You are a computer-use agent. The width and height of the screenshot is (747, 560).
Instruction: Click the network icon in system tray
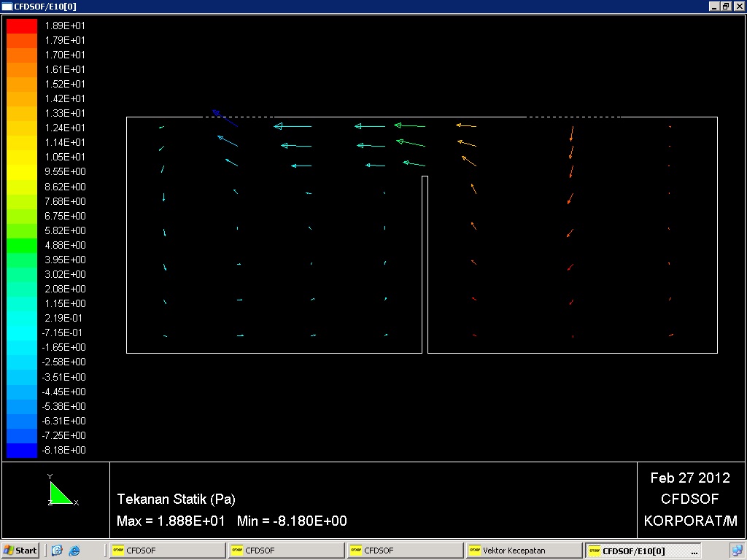(737, 551)
